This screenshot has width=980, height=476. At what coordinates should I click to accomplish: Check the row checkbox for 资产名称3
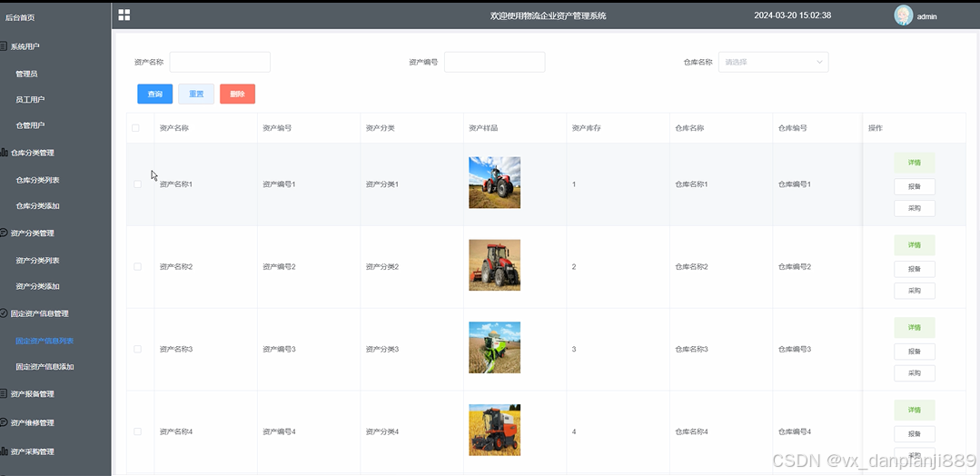tap(137, 349)
